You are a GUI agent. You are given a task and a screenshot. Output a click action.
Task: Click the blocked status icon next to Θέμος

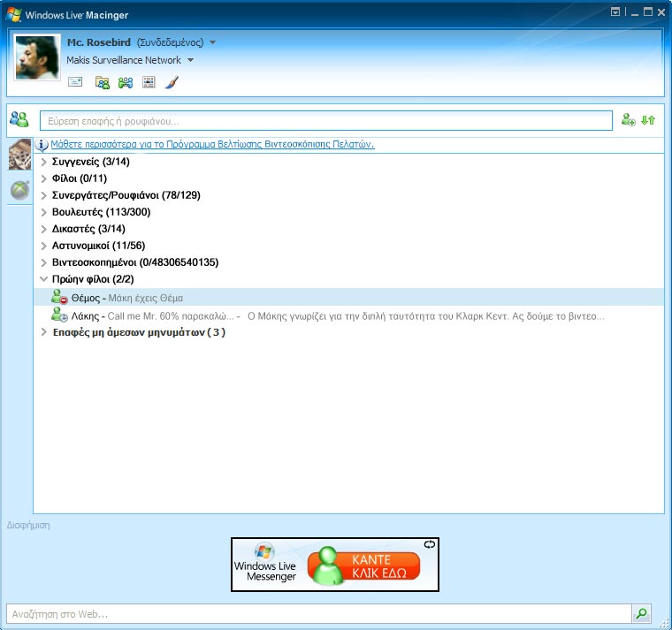click(x=59, y=297)
